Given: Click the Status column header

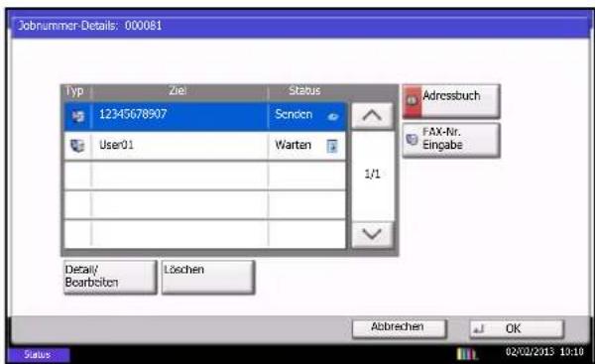Looking at the screenshot, I should tap(304, 90).
